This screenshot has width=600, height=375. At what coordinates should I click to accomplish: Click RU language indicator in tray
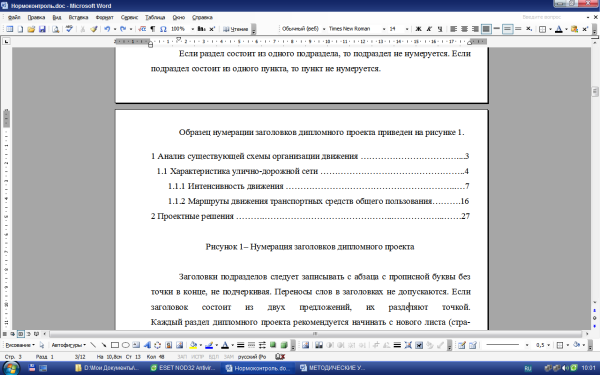[x=528, y=368]
